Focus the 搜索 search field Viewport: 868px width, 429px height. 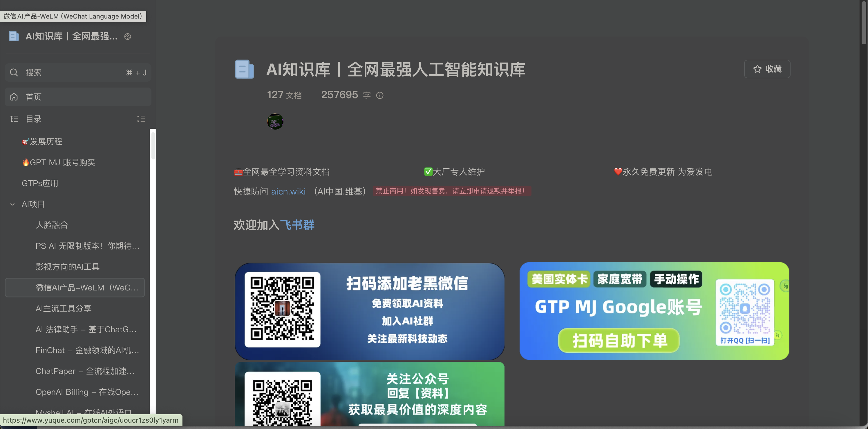[78, 72]
